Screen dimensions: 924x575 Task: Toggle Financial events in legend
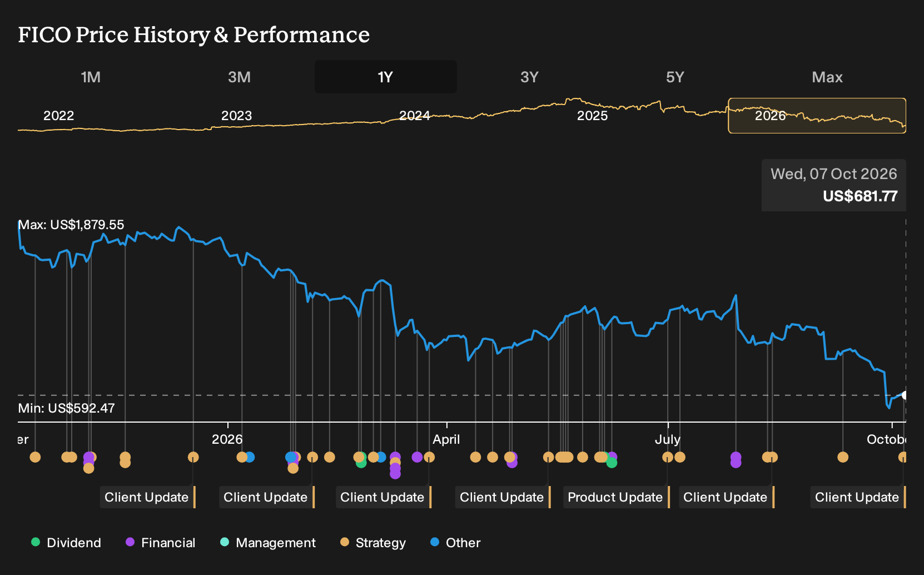(161, 543)
